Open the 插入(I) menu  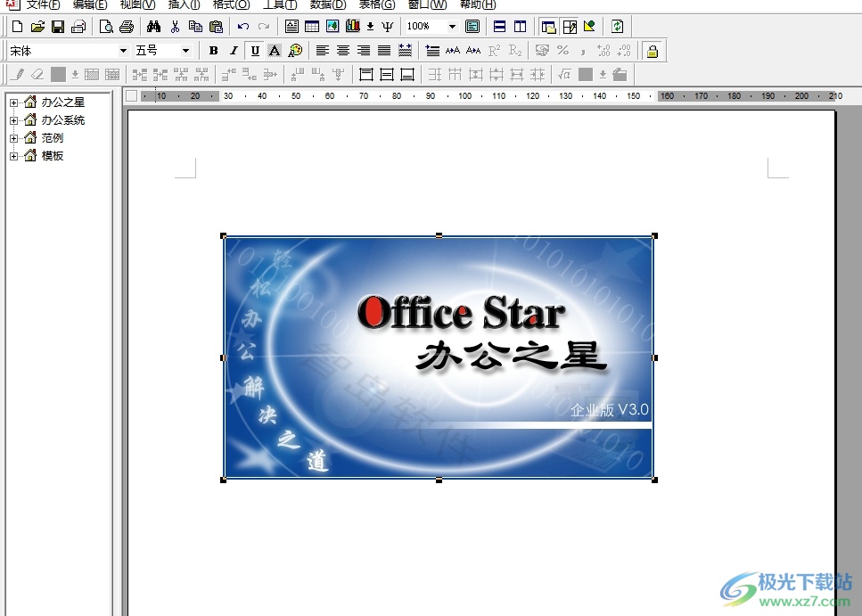coord(184,4)
